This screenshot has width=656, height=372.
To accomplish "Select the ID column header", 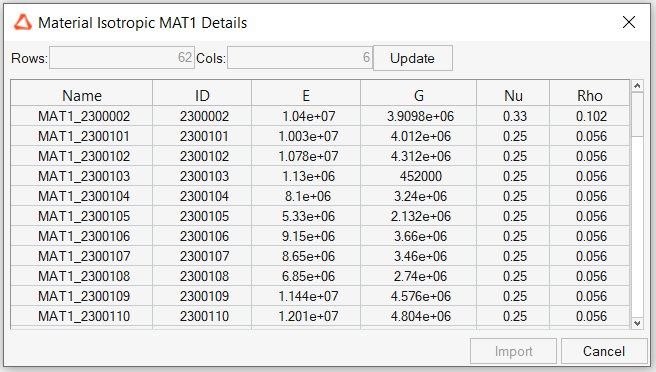I will (202, 95).
